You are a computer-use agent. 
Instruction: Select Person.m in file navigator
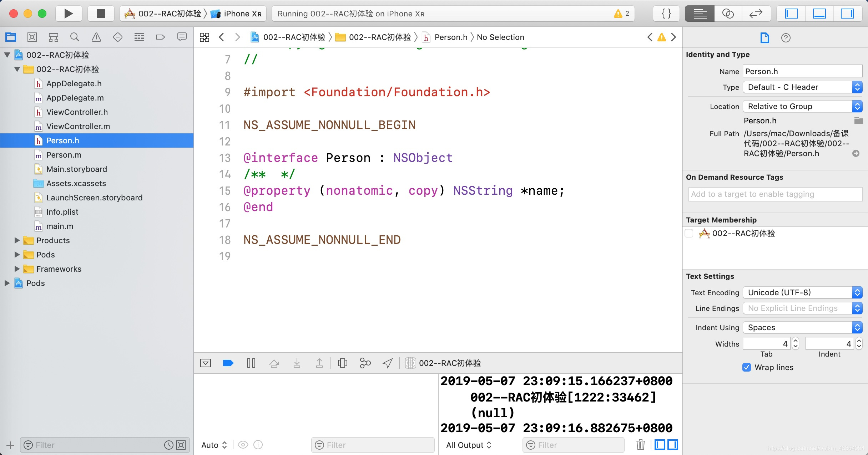tap(64, 155)
